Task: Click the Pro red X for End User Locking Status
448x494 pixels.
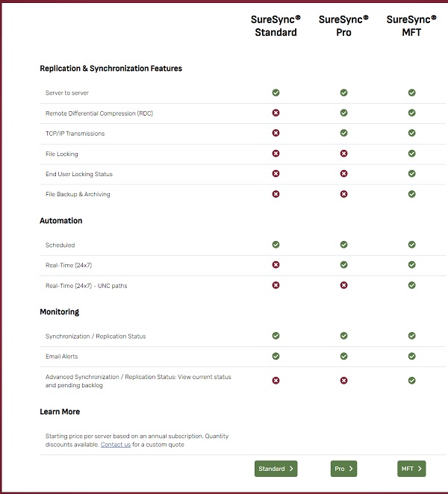Action: [x=343, y=174]
